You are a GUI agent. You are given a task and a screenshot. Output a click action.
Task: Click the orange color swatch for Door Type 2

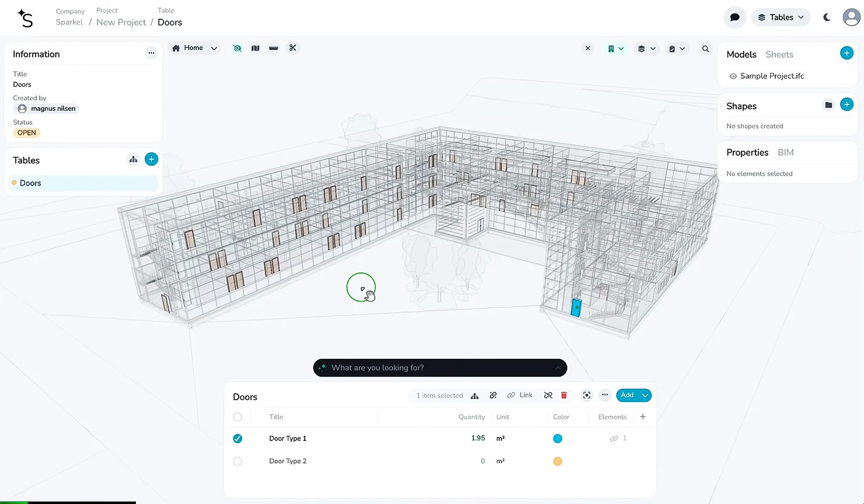[x=558, y=461]
